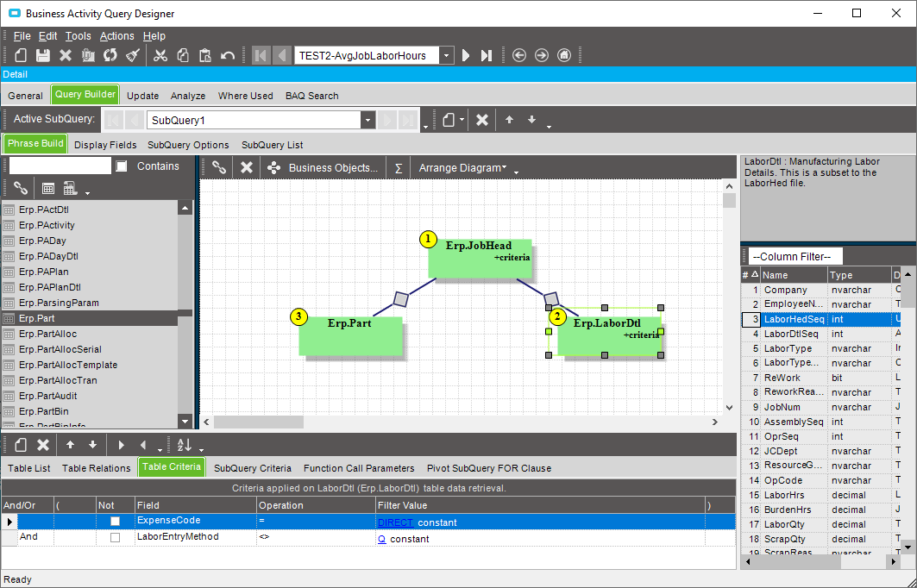Select the Erp.Part table node in diagram
Viewport: 917px width, 588px height.
click(x=350, y=336)
